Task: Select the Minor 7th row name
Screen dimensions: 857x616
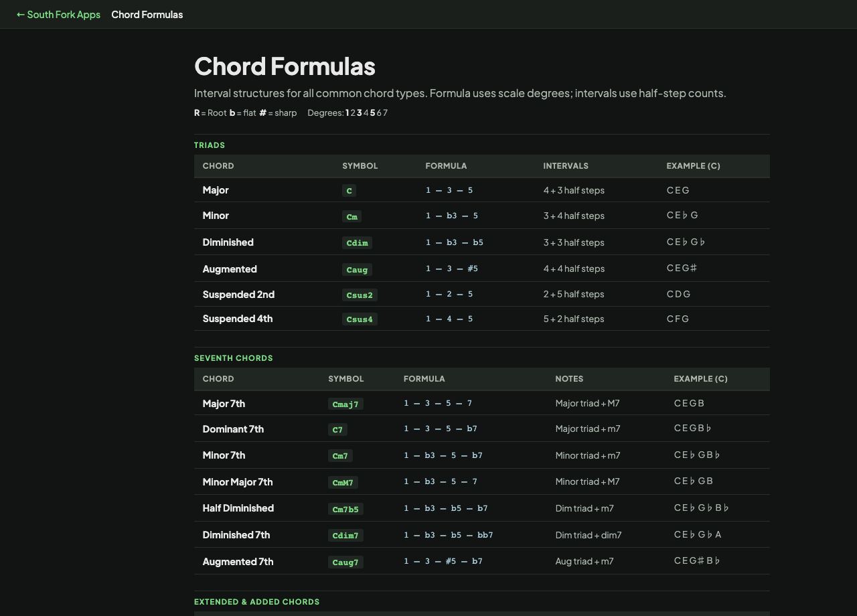Action: click(x=224, y=455)
